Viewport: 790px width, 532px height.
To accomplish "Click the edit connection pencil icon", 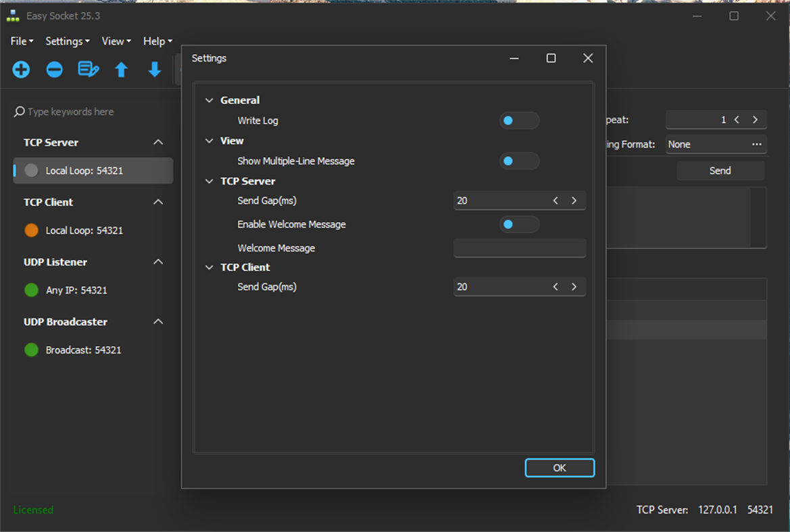I will pyautogui.click(x=88, y=70).
